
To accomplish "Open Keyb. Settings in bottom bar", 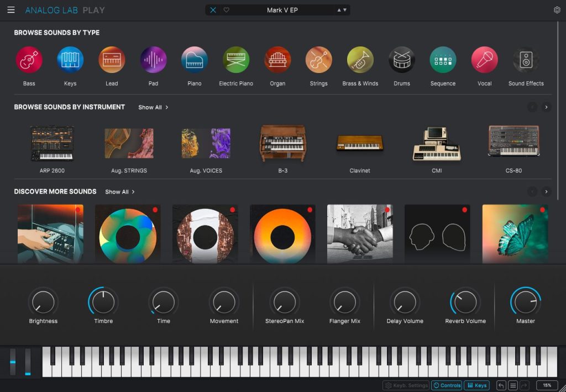I will point(406,385).
